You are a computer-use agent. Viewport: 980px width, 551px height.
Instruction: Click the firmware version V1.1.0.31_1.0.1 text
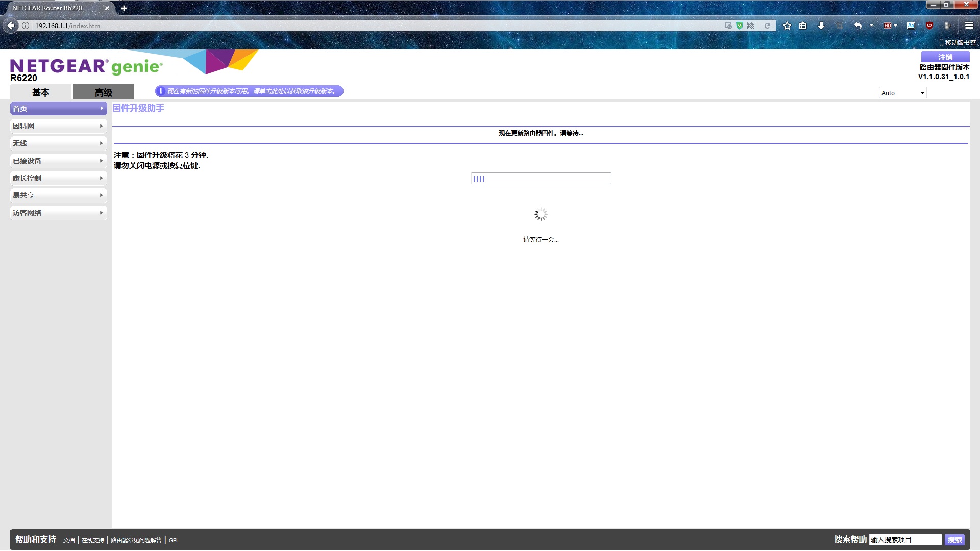pos(944,77)
